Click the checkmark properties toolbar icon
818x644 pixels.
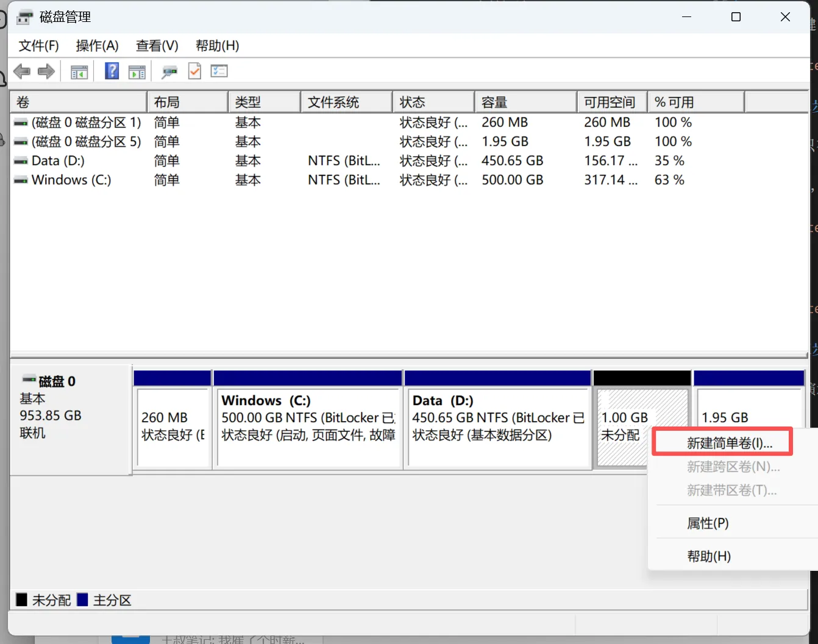pos(194,71)
